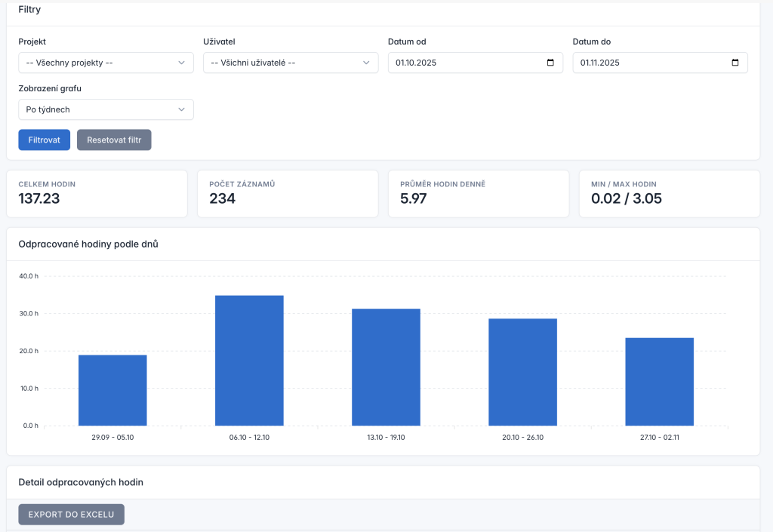Click the tallest bar, week 06.10 - 12.10

249,361
